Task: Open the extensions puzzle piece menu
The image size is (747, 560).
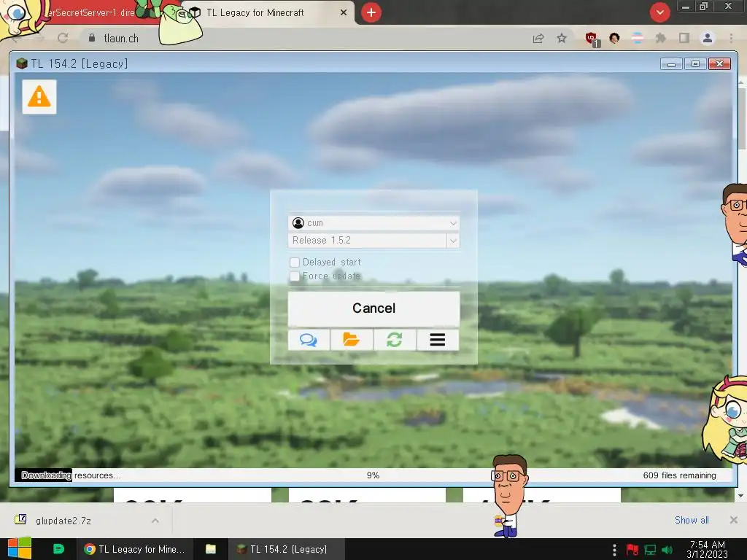Action: pos(661,38)
